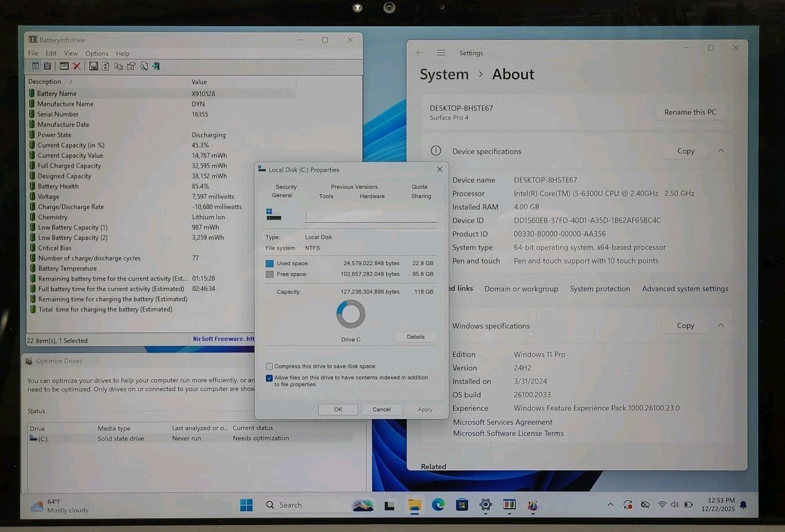Viewport: 785px width, 532px height.
Task: Click the Refresh toolbar icon in BatteryInfoView
Action: pos(106,66)
